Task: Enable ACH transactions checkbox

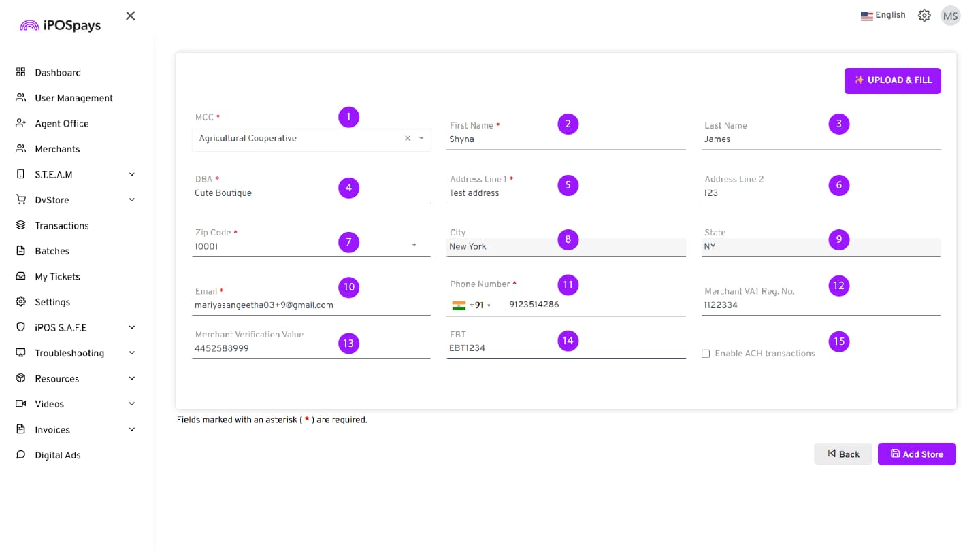Action: (706, 354)
